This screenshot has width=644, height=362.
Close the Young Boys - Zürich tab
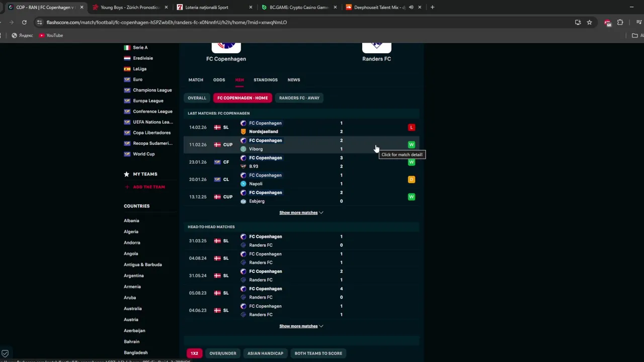(x=166, y=7)
